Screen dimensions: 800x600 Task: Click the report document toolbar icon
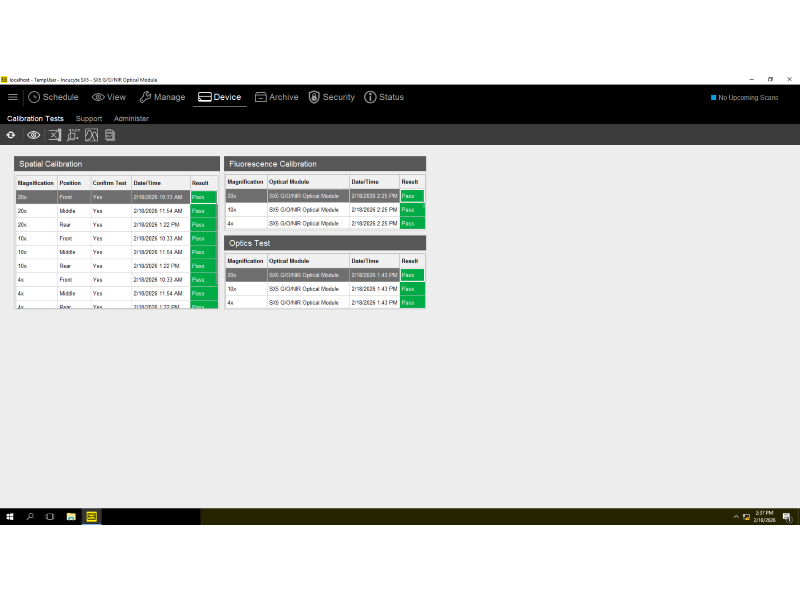pyautogui.click(x=110, y=135)
